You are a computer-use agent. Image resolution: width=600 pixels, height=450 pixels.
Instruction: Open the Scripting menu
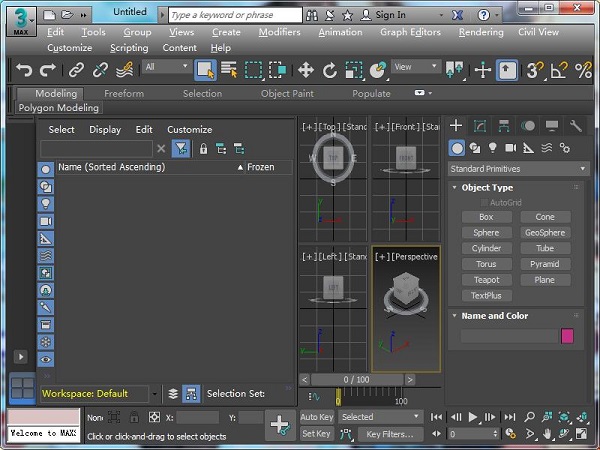click(x=129, y=48)
